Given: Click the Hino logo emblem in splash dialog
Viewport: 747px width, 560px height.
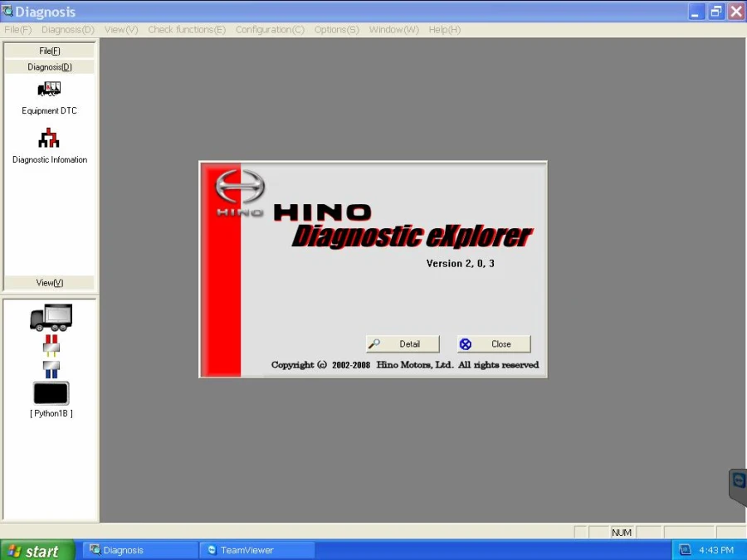Looking at the screenshot, I should click(x=240, y=186).
